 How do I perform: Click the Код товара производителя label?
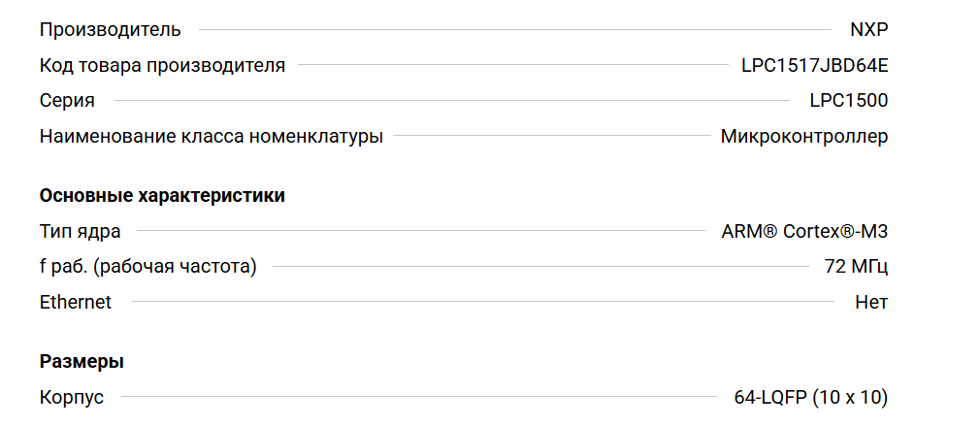[x=162, y=65]
